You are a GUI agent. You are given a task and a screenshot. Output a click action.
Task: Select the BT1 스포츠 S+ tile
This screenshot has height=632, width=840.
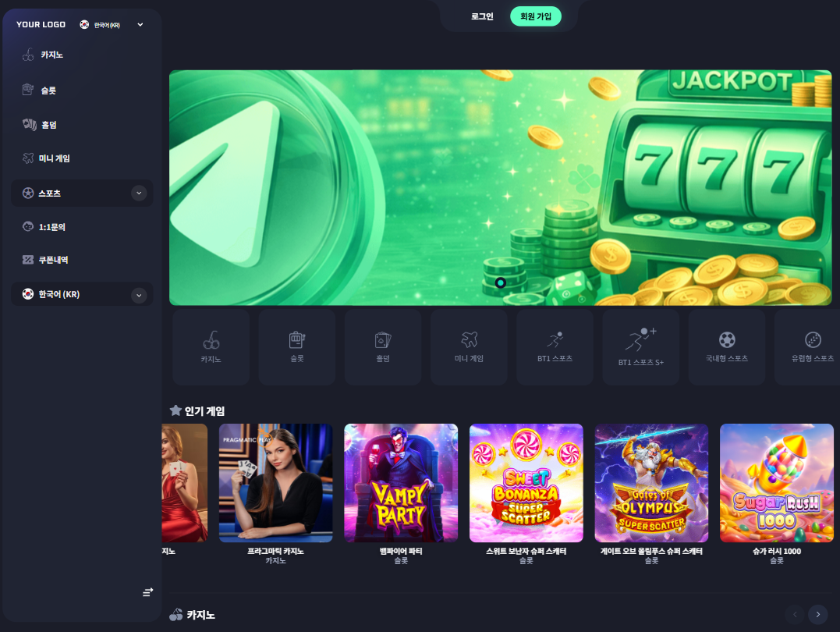click(640, 347)
